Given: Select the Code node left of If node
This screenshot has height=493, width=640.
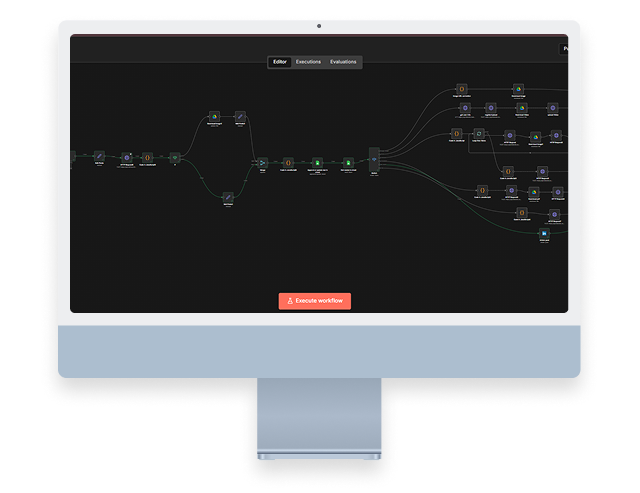Looking at the screenshot, I should coord(147,157).
